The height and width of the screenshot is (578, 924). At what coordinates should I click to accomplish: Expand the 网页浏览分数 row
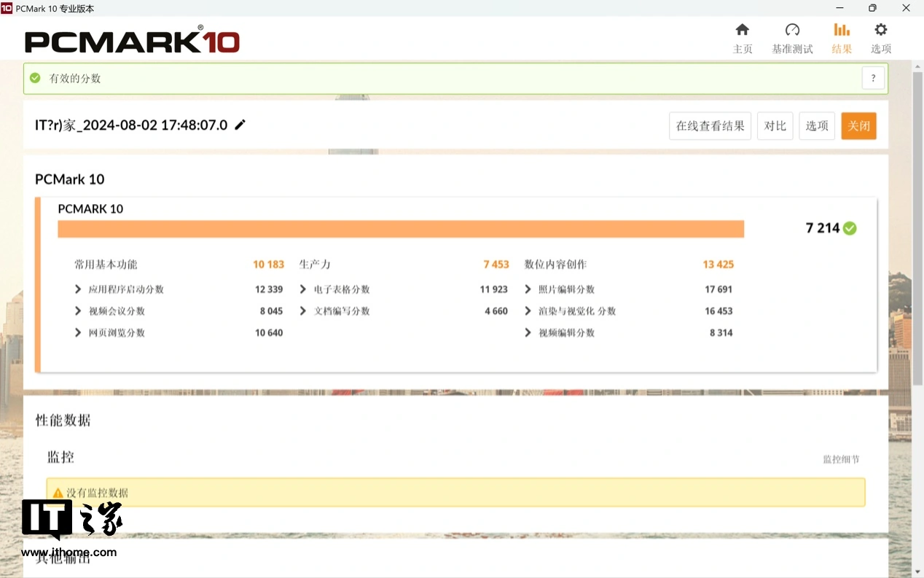(x=78, y=333)
